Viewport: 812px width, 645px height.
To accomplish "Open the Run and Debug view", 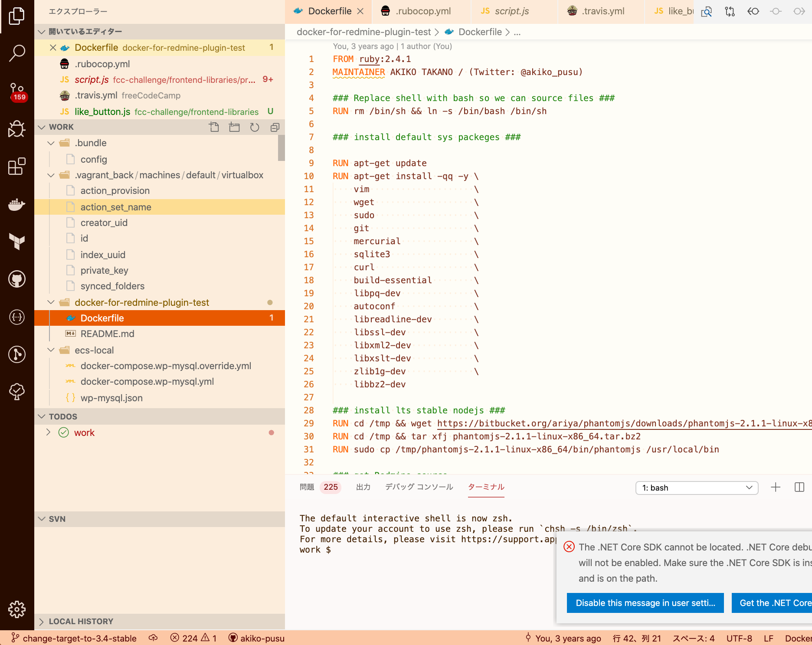I will [x=17, y=128].
